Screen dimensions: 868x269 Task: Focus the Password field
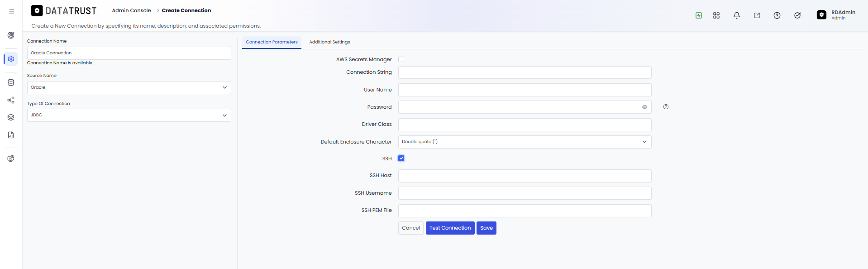(525, 107)
